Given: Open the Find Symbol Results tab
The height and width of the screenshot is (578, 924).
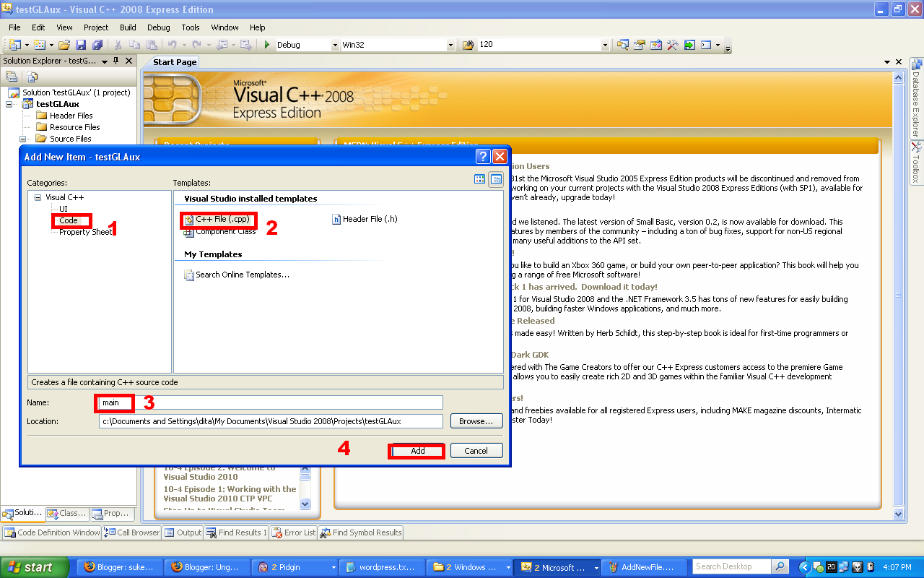Looking at the screenshot, I should (361, 532).
